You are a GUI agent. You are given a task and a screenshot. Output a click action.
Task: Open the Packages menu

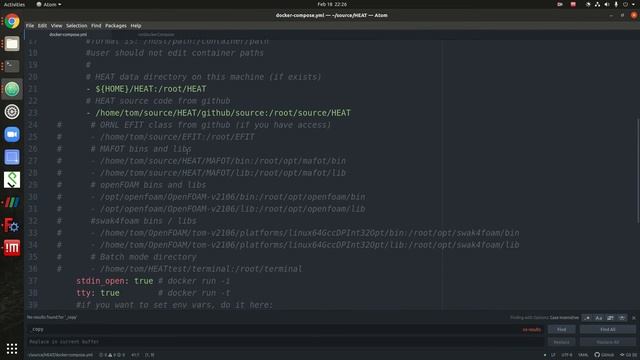[116, 26]
